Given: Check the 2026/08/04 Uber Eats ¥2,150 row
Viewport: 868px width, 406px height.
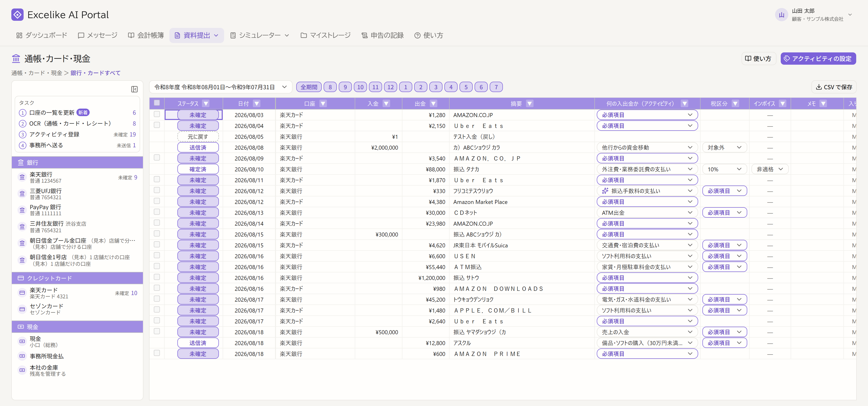Looking at the screenshot, I should click(157, 125).
